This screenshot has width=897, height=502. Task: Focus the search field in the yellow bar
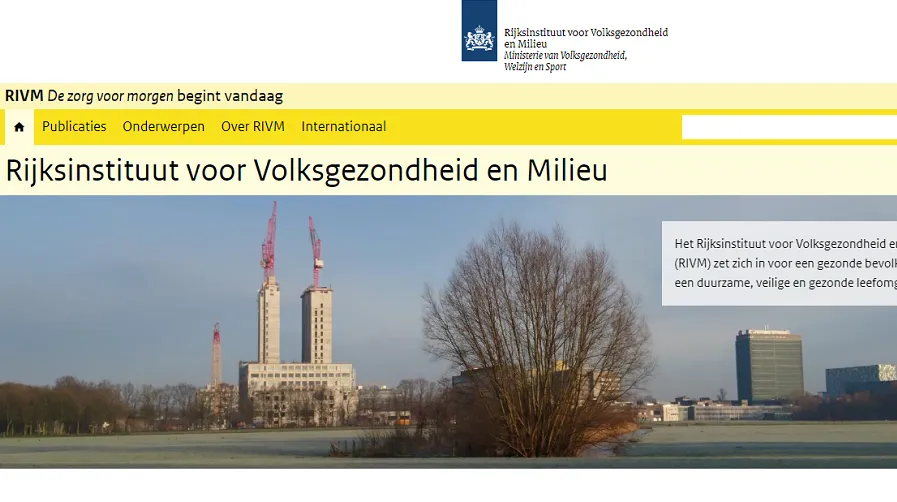point(789,127)
